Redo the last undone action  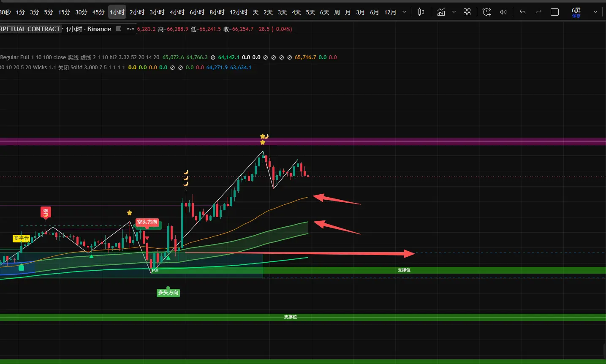[538, 12]
